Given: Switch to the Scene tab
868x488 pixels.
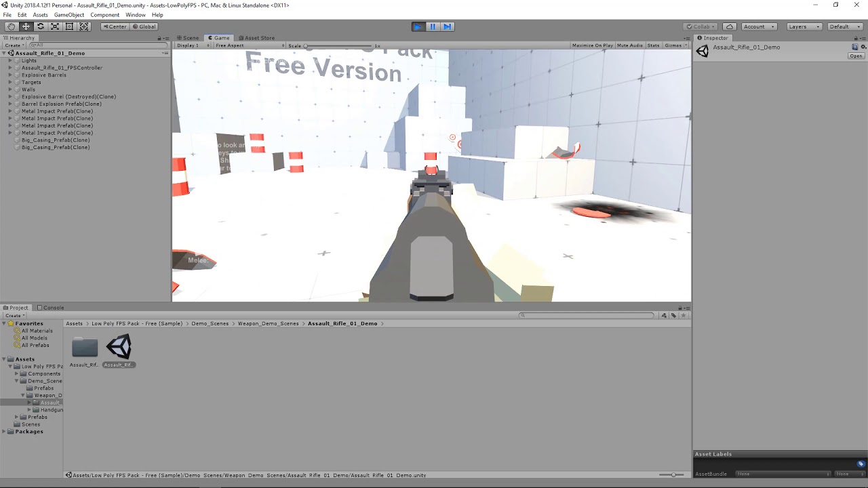Looking at the screenshot, I should [188, 38].
